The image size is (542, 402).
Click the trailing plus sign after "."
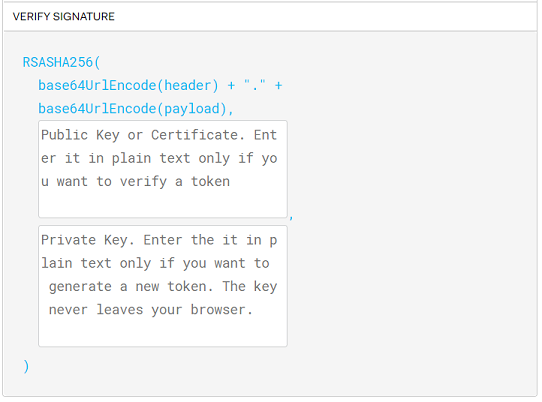(x=278, y=85)
